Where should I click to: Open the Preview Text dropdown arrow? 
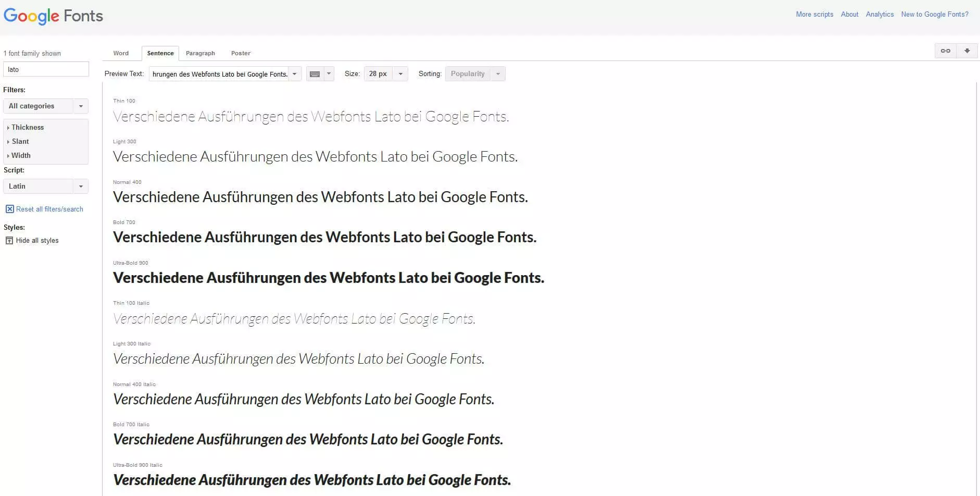[295, 74]
